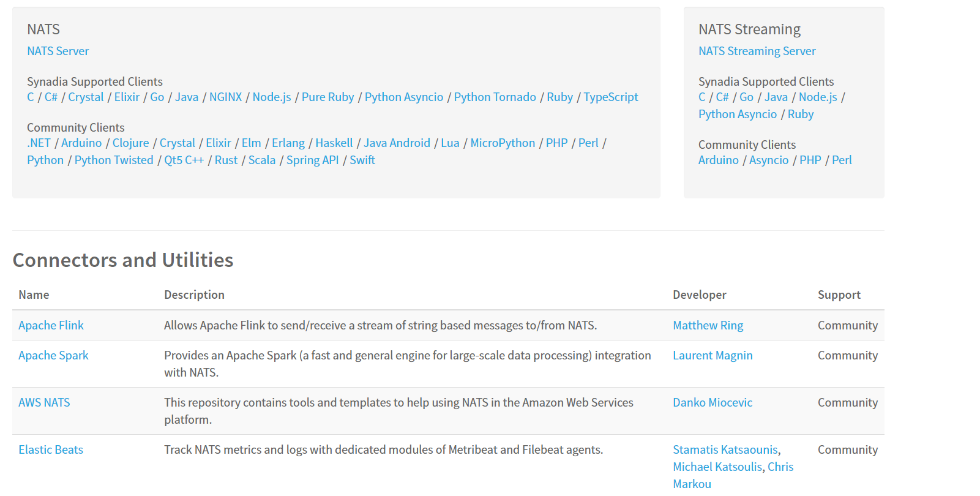
Task: Visit developer Michael Katsoulis's link
Action: (x=717, y=467)
